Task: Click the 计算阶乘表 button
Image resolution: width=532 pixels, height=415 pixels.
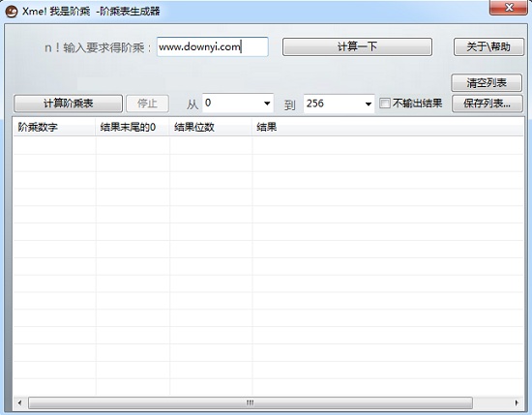Action: (x=69, y=104)
